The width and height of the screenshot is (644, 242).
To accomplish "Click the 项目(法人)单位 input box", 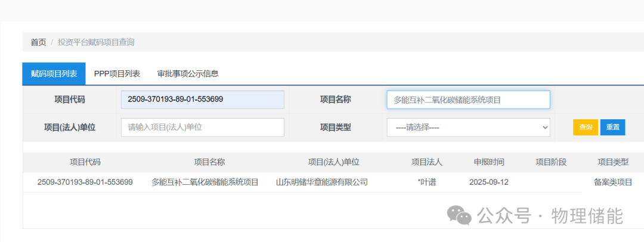I will [x=203, y=128].
